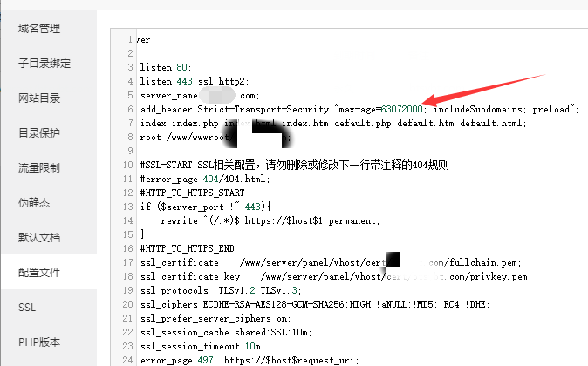
Task: Click line number 24 in gutter
Action: (128, 360)
